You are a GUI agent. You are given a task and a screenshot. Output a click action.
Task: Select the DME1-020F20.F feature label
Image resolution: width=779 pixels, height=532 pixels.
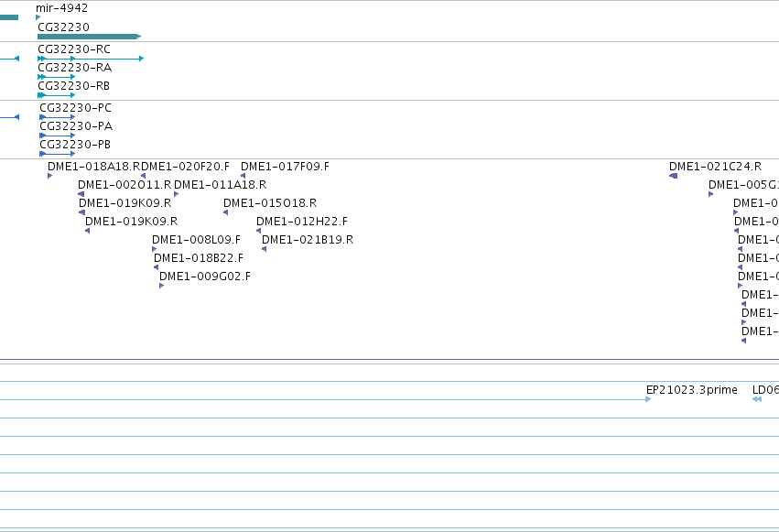(185, 167)
